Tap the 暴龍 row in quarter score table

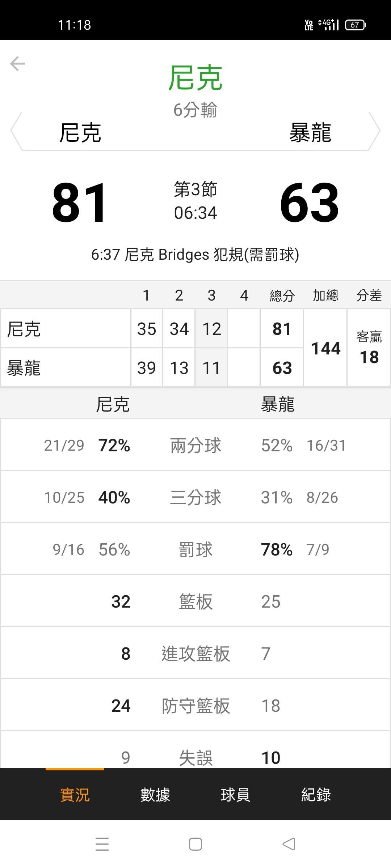pos(65,368)
